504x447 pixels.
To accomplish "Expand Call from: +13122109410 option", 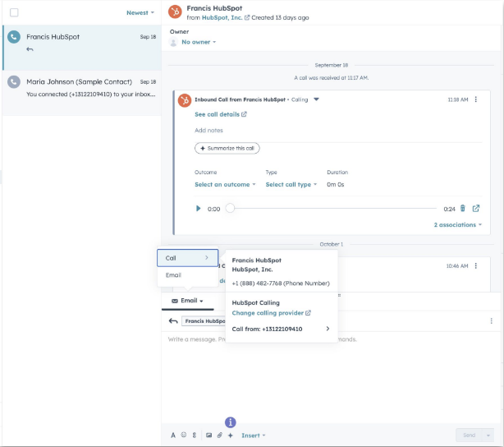I will (x=282, y=329).
